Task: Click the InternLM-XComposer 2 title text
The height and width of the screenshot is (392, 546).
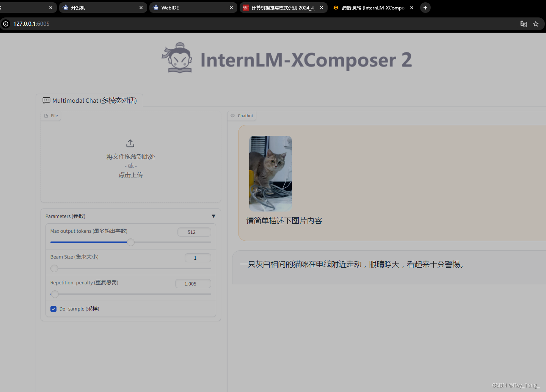Action: pyautogui.click(x=306, y=60)
